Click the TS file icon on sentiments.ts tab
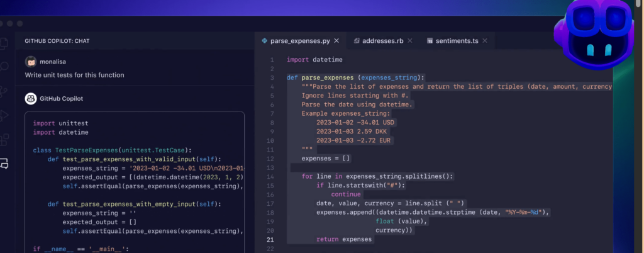The height and width of the screenshot is (253, 644). pos(430,41)
